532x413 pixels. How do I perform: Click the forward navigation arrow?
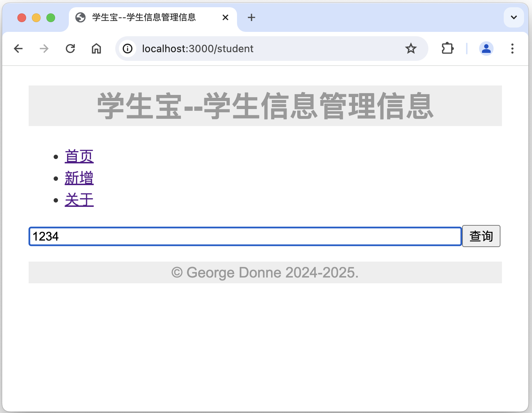(x=44, y=49)
